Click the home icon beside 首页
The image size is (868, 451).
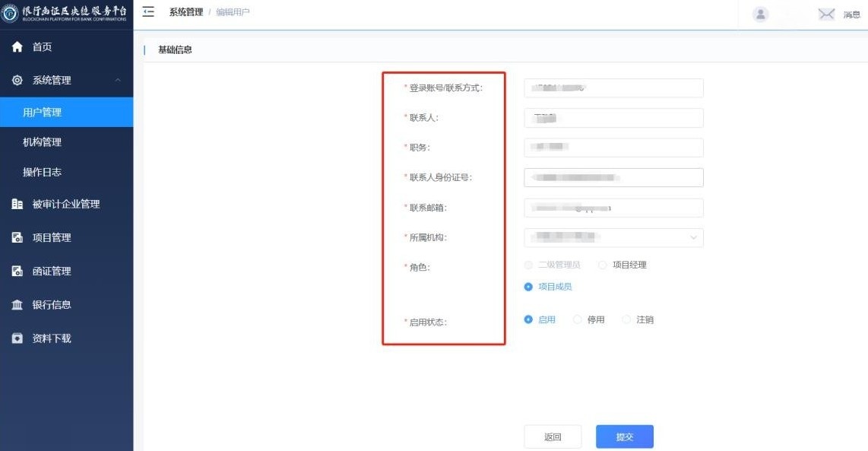coord(17,47)
